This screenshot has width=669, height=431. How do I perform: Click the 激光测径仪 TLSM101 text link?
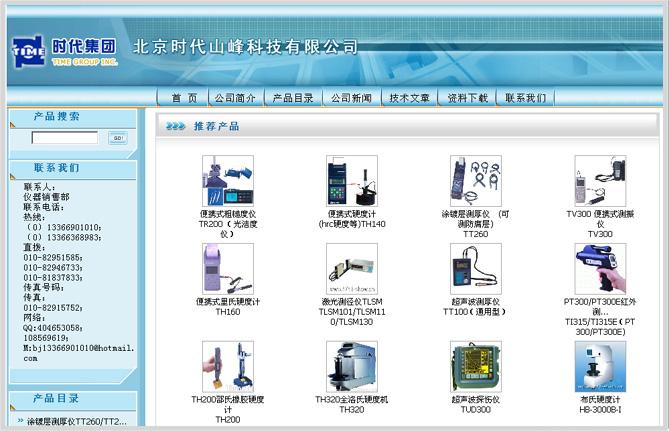coord(352,312)
